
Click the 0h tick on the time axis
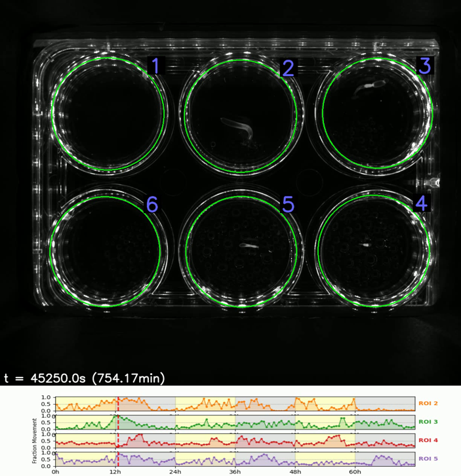[x=55, y=472]
